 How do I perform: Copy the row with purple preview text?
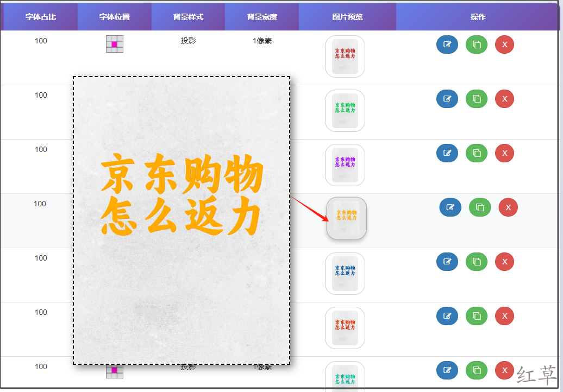(x=477, y=153)
